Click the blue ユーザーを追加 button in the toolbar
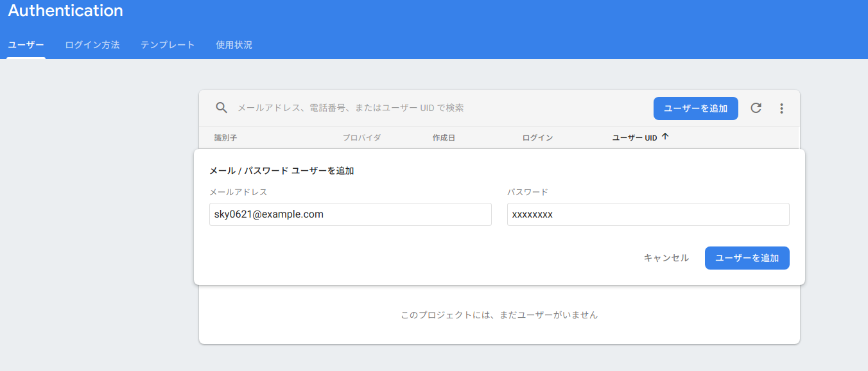The image size is (868, 371). point(695,108)
